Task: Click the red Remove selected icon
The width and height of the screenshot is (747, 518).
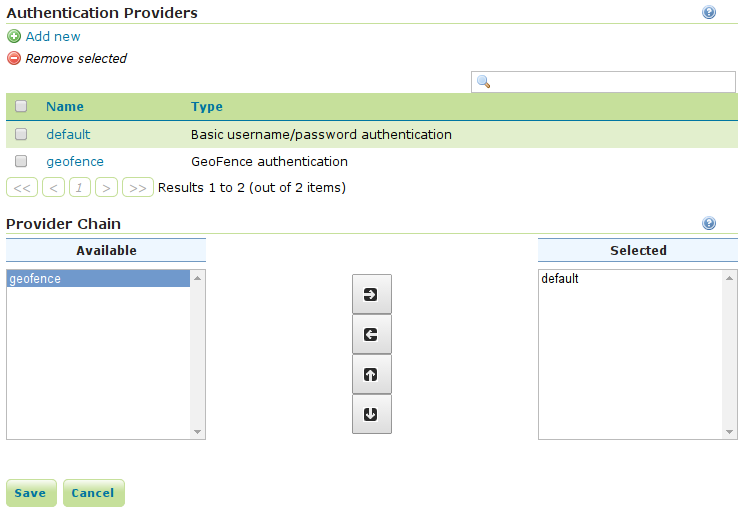Action: click(x=14, y=59)
